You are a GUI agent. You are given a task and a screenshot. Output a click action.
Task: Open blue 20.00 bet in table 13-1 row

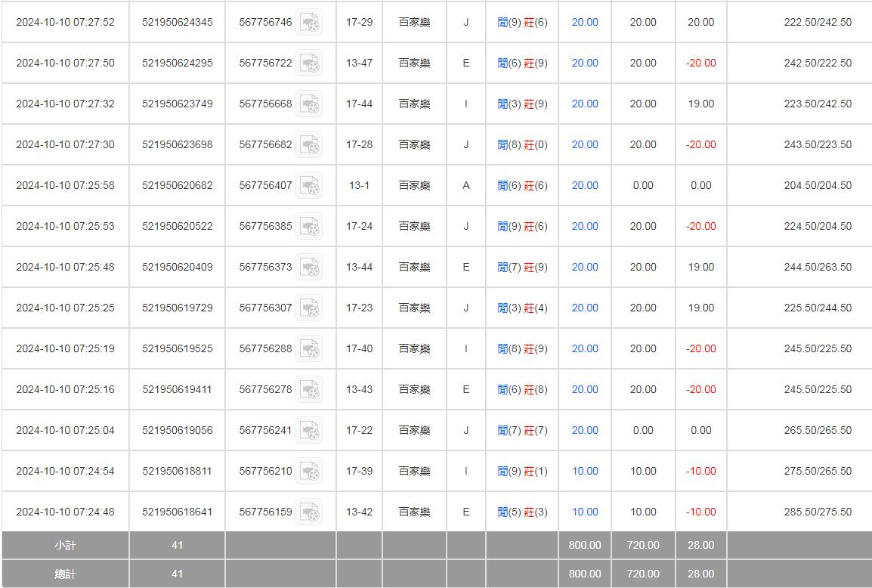click(584, 186)
